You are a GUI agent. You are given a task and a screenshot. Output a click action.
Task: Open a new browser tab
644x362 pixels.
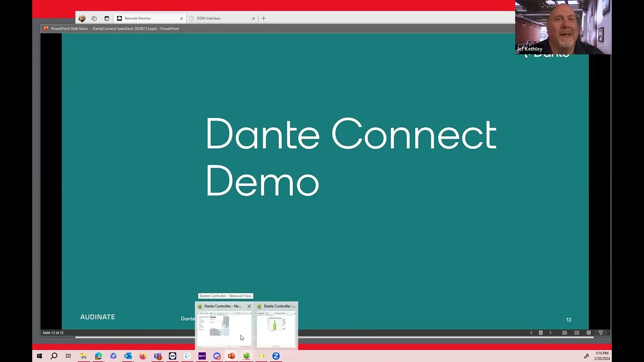pos(264,19)
